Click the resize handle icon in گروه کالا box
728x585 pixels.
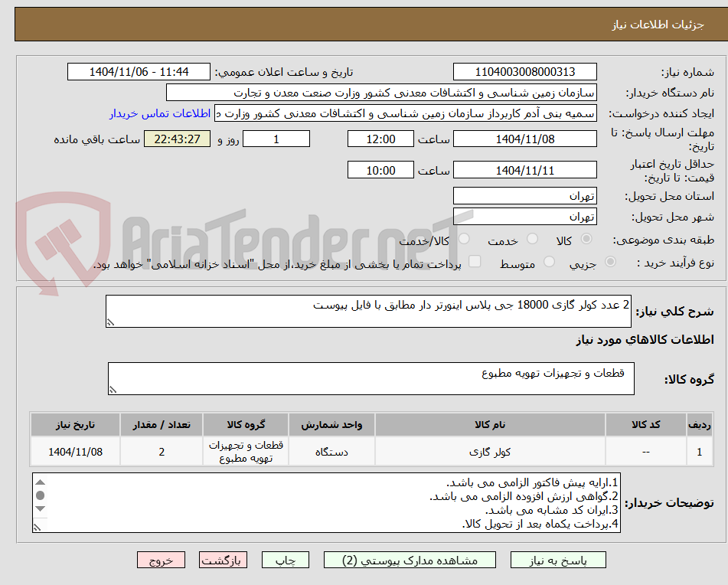[112, 388]
